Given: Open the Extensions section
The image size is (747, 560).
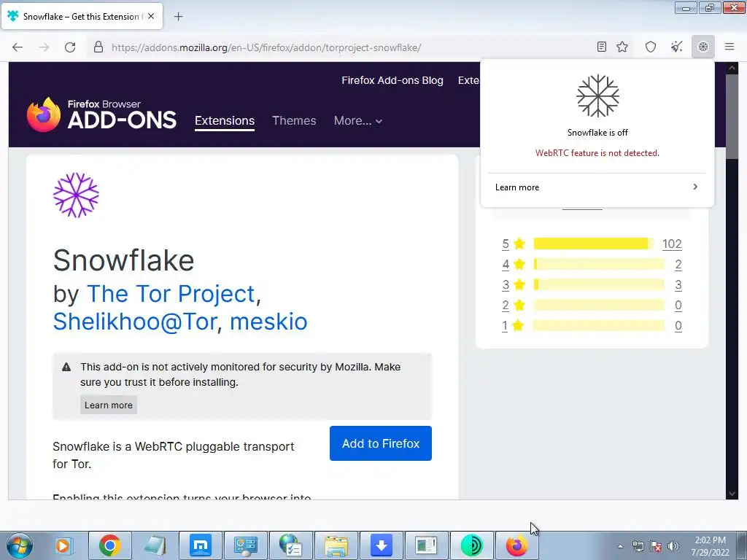Looking at the screenshot, I should coord(225,120).
